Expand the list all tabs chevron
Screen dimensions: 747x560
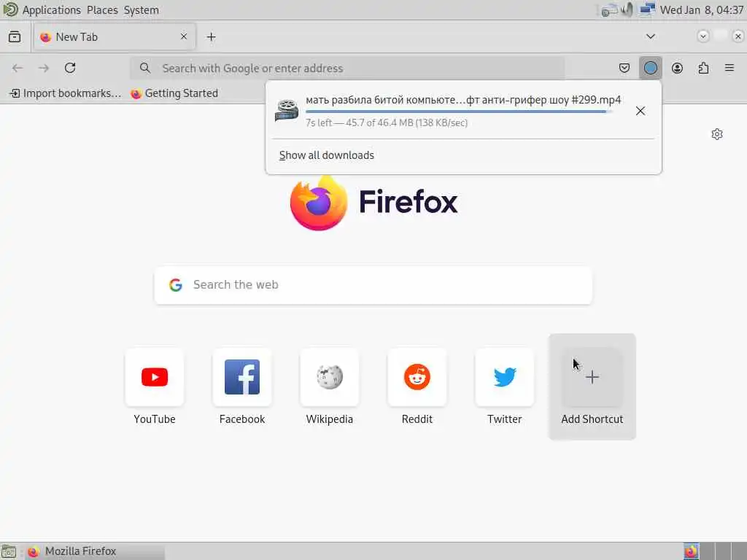650,36
